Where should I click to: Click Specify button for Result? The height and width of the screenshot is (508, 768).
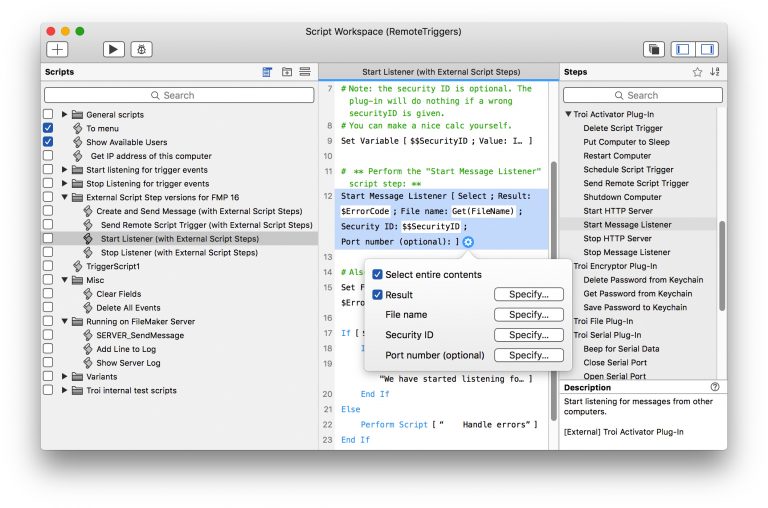(x=528, y=294)
